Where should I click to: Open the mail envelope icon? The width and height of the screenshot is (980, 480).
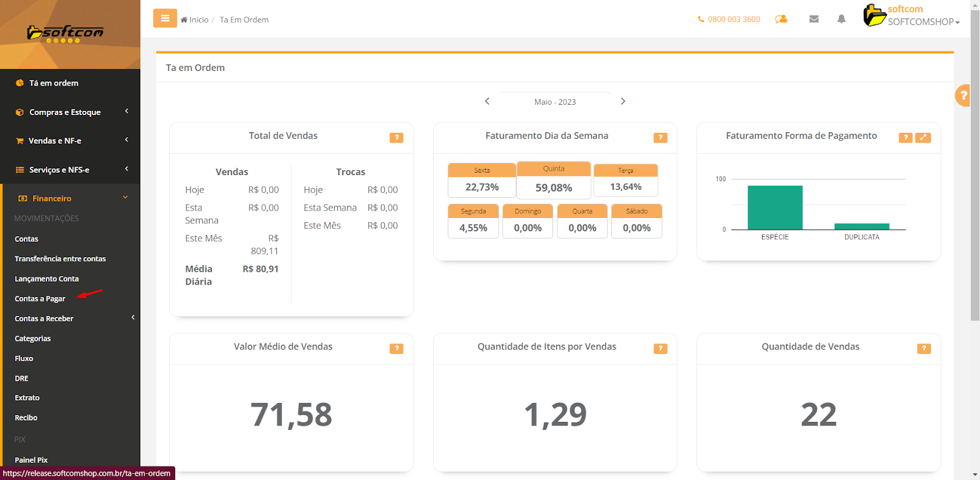[814, 19]
